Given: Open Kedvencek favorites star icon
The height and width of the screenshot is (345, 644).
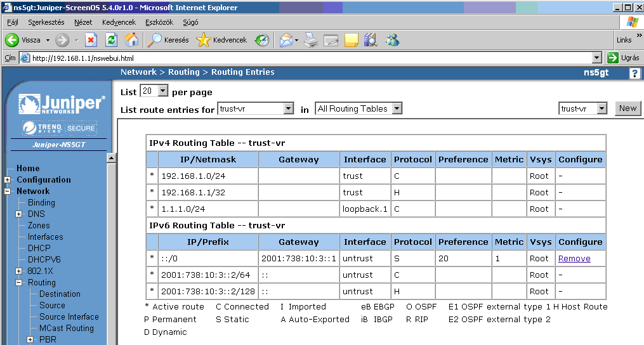Looking at the screenshot, I should point(203,40).
